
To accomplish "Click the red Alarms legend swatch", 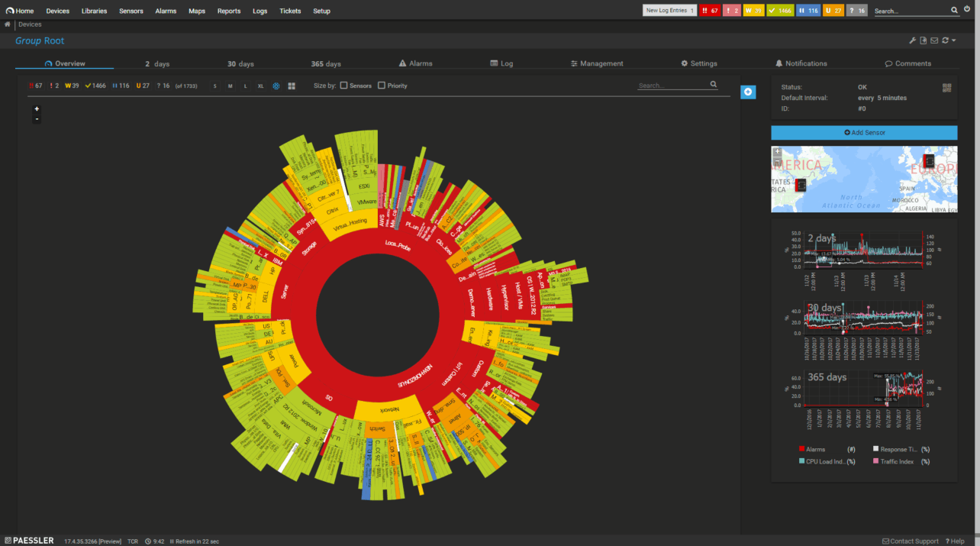I will (802, 450).
